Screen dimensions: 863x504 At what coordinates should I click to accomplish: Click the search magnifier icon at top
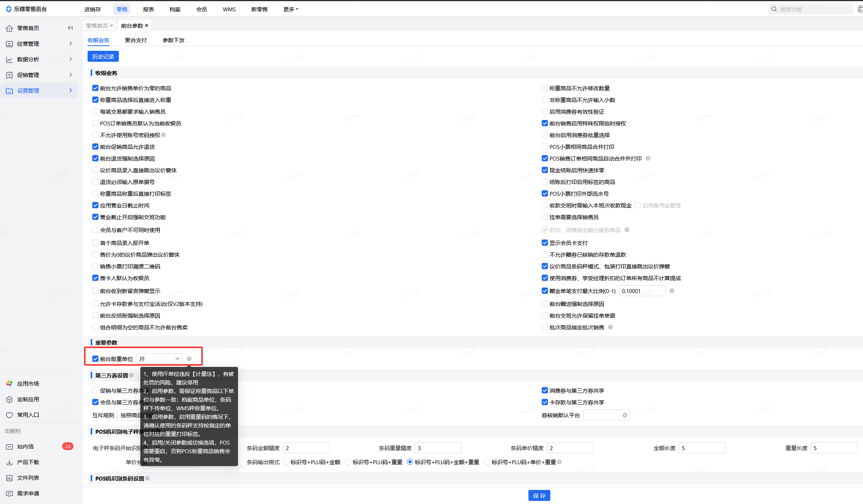pyautogui.click(x=774, y=9)
